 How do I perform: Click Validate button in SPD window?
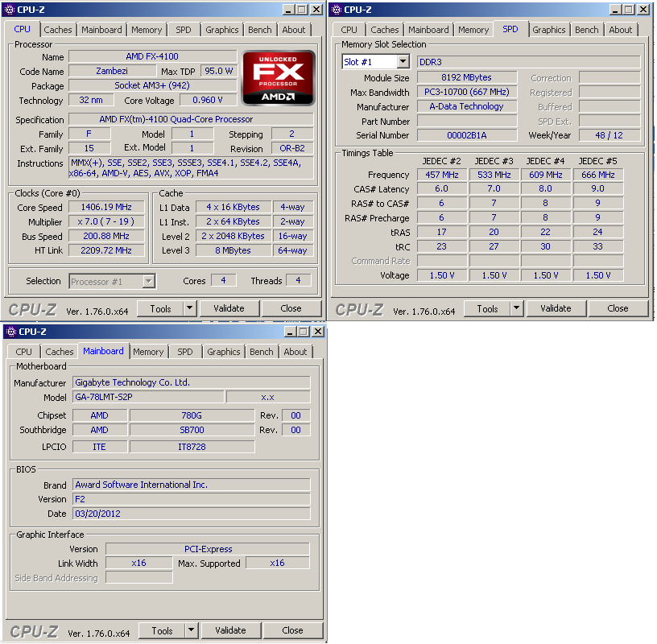(x=556, y=308)
